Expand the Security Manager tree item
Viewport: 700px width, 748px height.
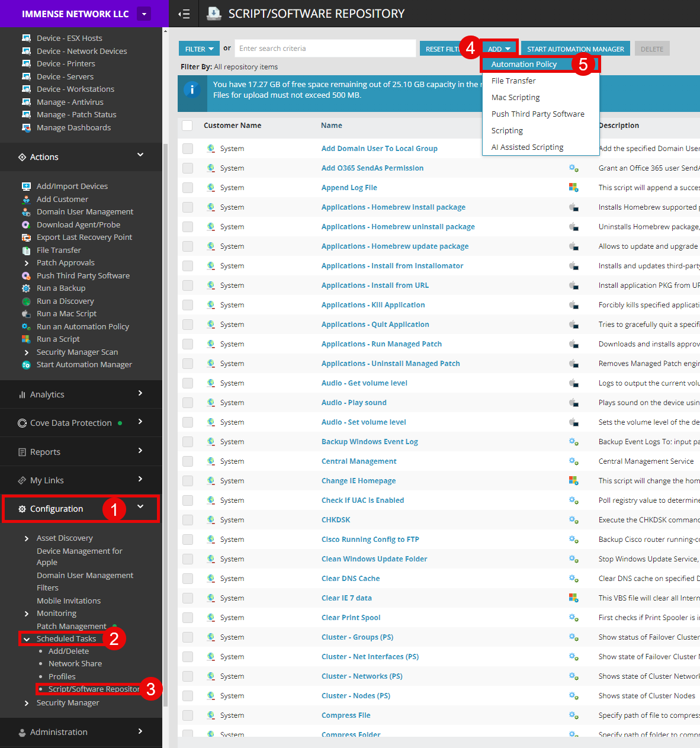point(26,703)
